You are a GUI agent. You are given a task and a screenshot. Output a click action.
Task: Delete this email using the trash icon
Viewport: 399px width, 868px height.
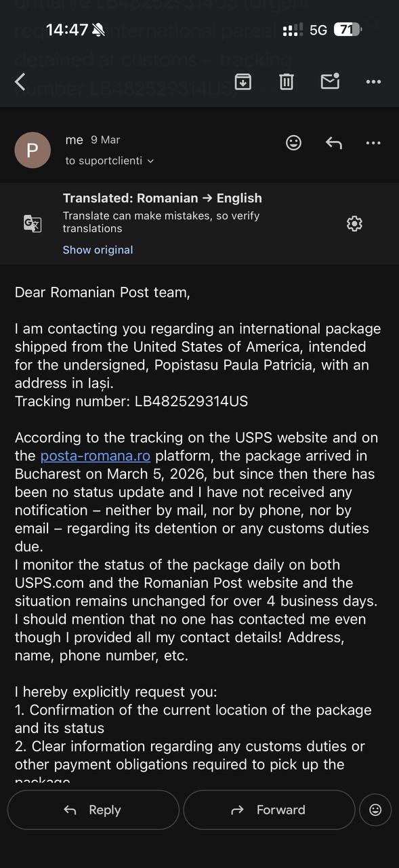pos(286,81)
